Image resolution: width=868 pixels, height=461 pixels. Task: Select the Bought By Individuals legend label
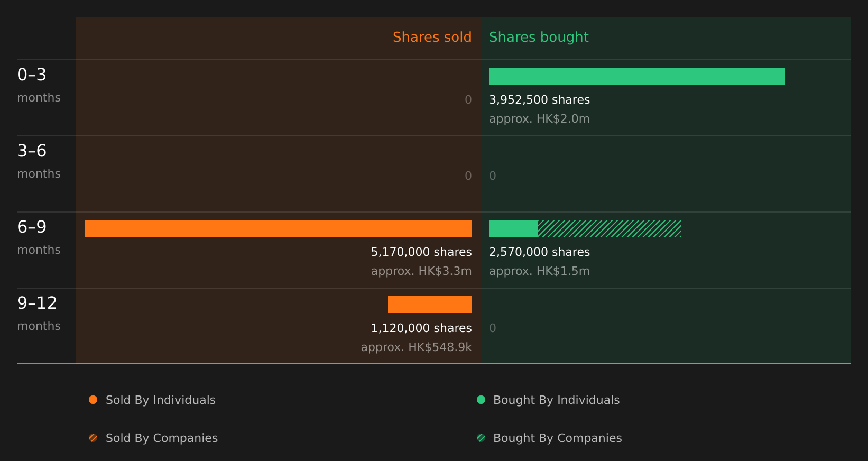(x=556, y=400)
